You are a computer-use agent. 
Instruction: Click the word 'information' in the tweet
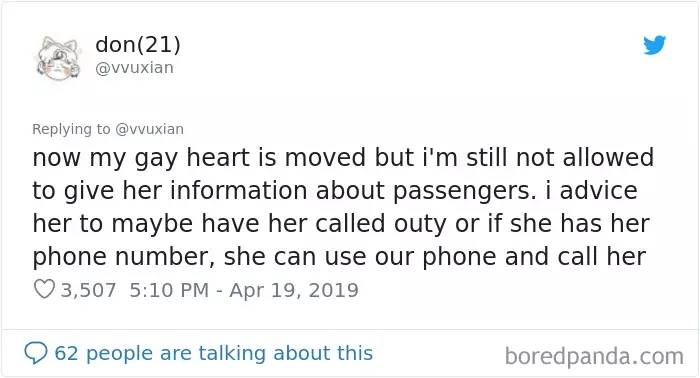click(x=238, y=190)
